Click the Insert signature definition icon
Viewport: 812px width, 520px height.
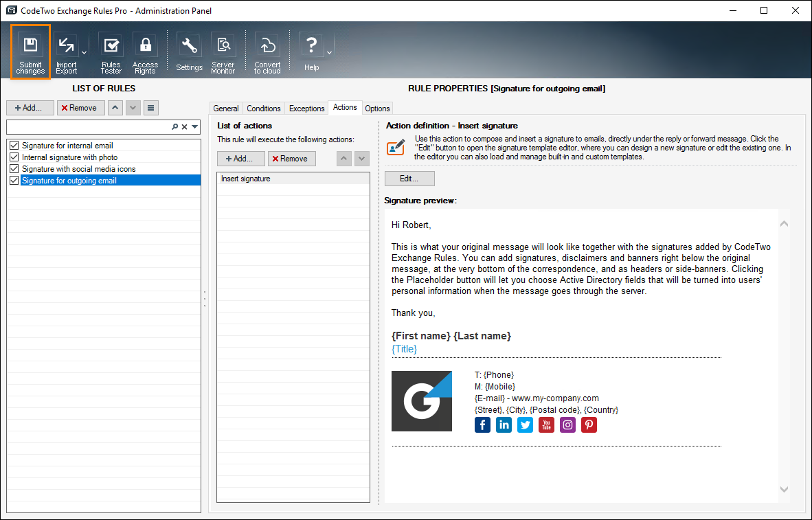pos(396,147)
